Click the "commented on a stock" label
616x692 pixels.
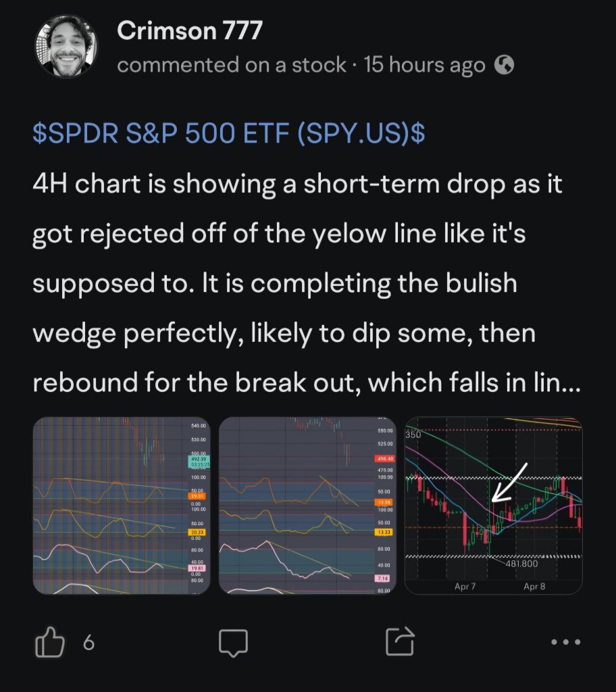coord(232,65)
